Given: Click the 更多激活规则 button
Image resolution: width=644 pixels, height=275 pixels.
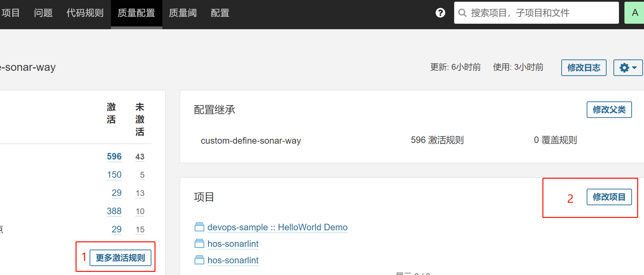Looking at the screenshot, I should (120, 258).
